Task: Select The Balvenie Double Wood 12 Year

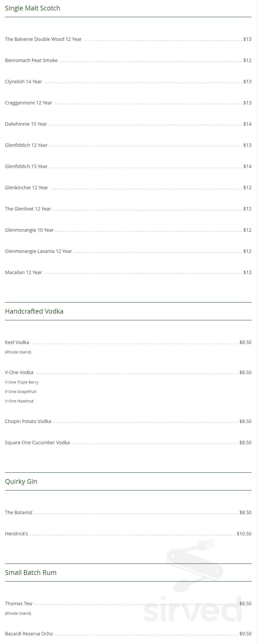Action: pos(43,39)
